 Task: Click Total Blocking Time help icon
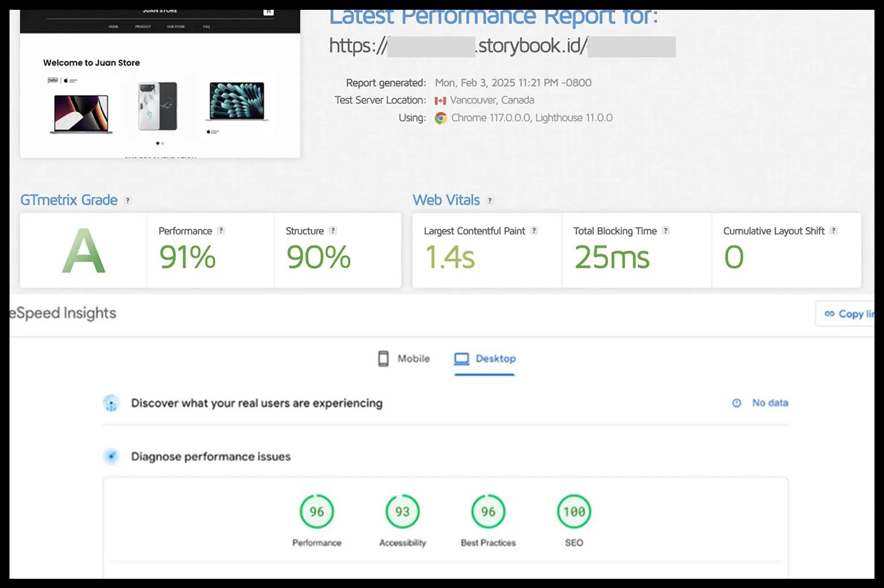665,231
